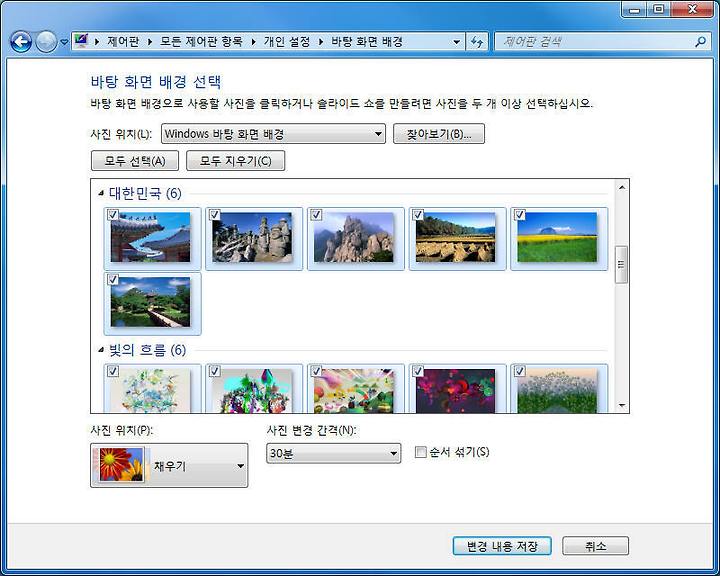The image size is (720, 576).
Task: Click the 모두 선택(A) button
Action: pos(135,161)
